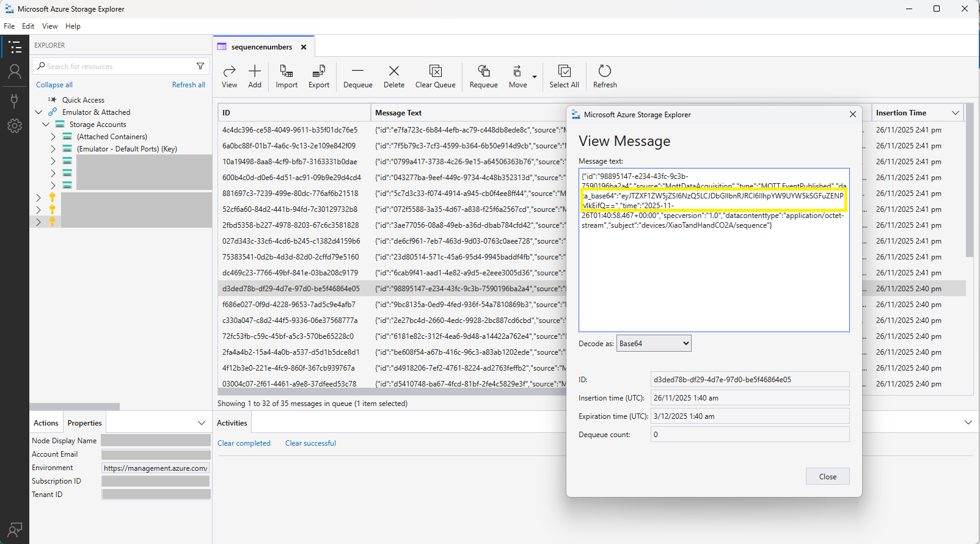Click the Dequeue toolbar icon
The width and height of the screenshot is (980, 544).
pos(357,71)
